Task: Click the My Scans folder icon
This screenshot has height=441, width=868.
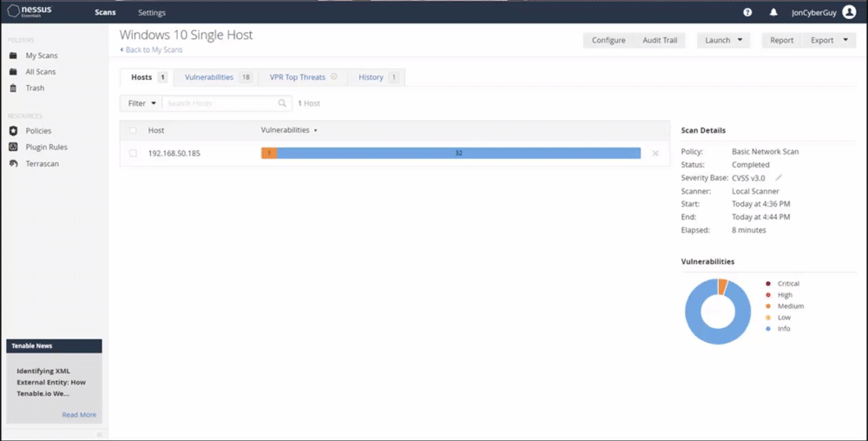Action: pos(13,56)
